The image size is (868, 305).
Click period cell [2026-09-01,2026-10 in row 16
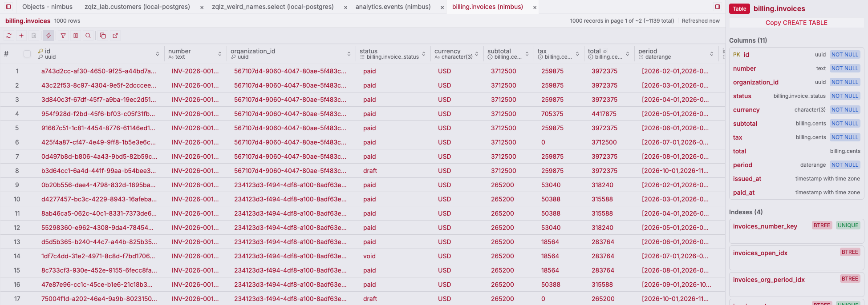point(676,285)
